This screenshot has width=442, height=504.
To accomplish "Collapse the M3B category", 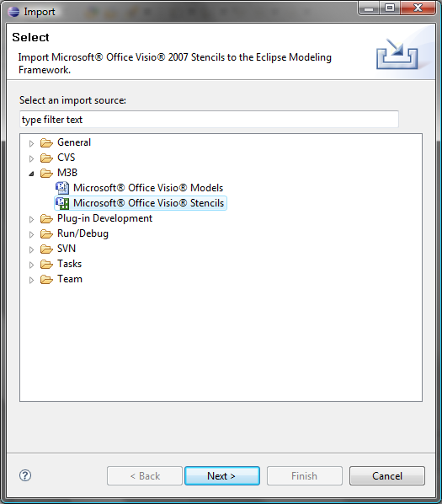I will [x=31, y=174].
